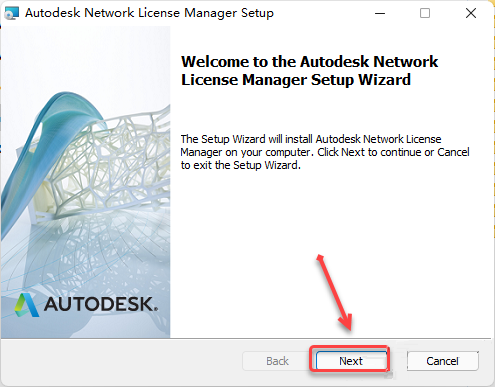Click the installer icon in the title bar
This screenshot has width=495, height=387.
(12, 13)
